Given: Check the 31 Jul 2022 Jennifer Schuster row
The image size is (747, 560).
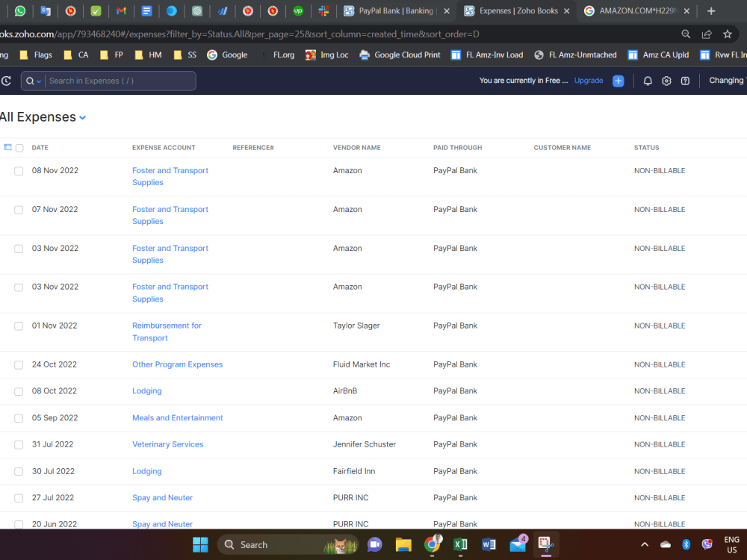Looking at the screenshot, I should (x=19, y=445).
